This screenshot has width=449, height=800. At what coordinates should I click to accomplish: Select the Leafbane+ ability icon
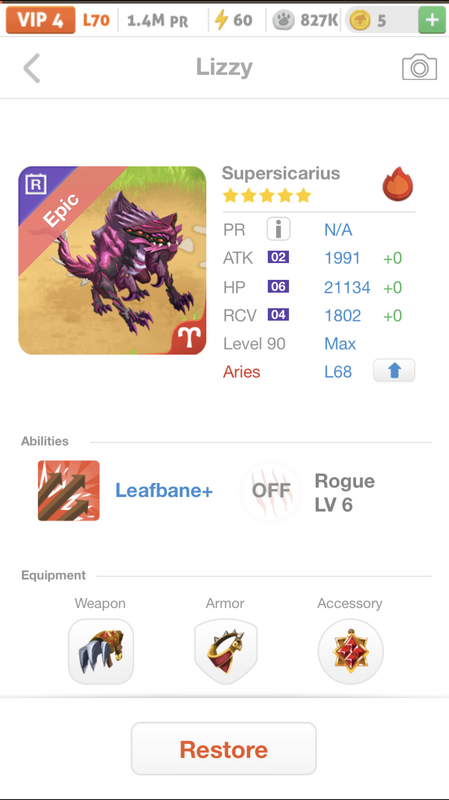point(69,490)
